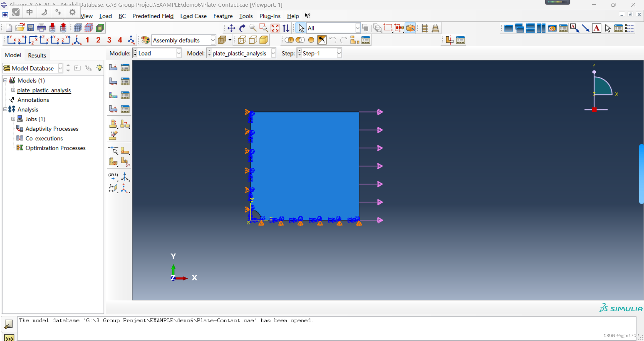Click the Auto-Fit View icon
Image resolution: width=644 pixels, height=341 pixels.
tap(275, 28)
